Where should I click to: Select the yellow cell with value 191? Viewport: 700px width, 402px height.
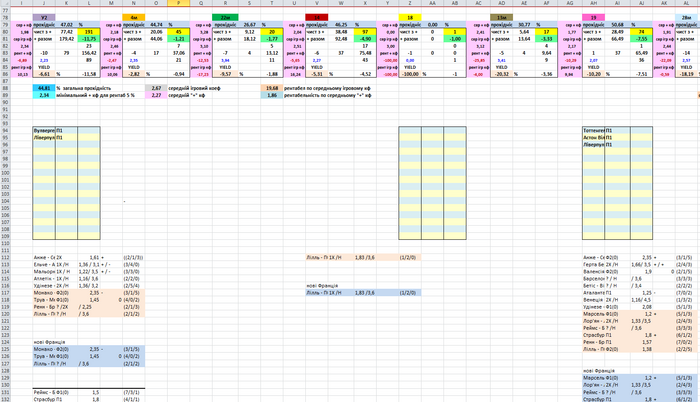point(89,32)
